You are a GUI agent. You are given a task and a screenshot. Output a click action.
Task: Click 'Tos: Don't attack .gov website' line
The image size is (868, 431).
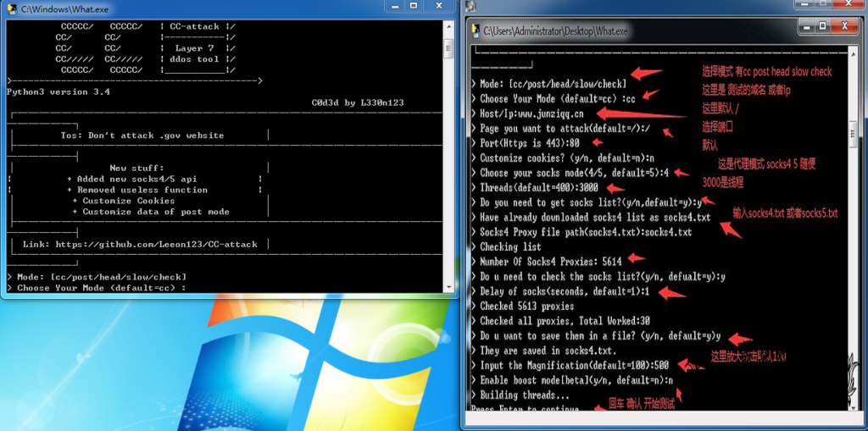142,135
